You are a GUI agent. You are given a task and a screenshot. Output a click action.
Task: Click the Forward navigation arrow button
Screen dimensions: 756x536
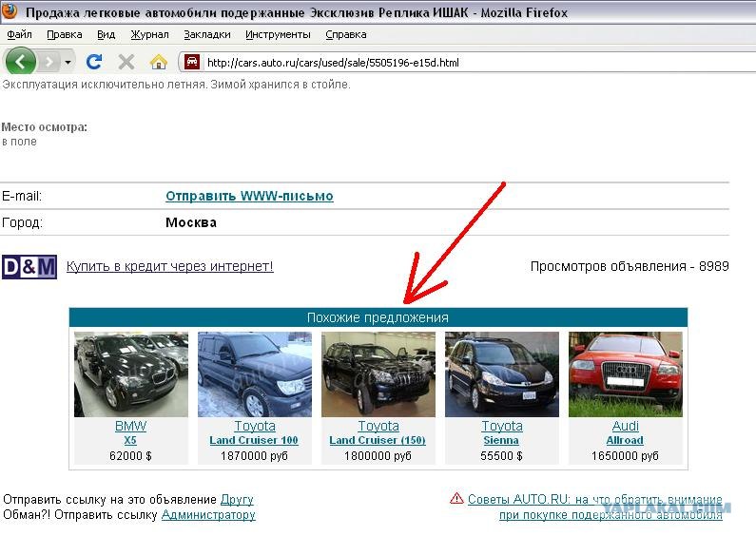[x=49, y=62]
